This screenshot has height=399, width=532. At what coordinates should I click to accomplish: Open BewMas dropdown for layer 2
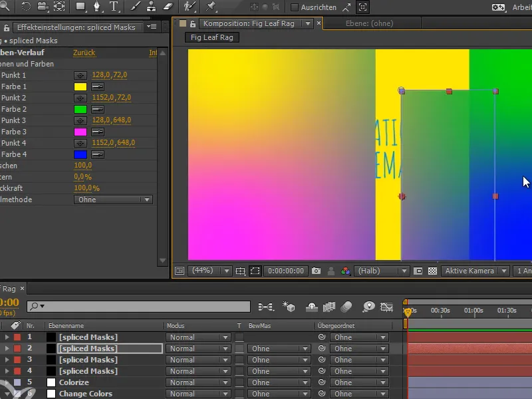279,348
